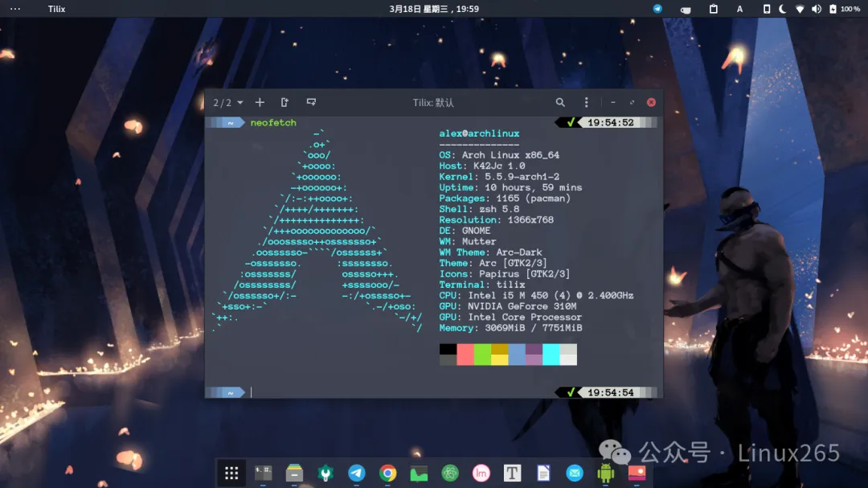Image resolution: width=868 pixels, height=488 pixels.
Task: Click the DE: GNOME line
Action: 465,231
